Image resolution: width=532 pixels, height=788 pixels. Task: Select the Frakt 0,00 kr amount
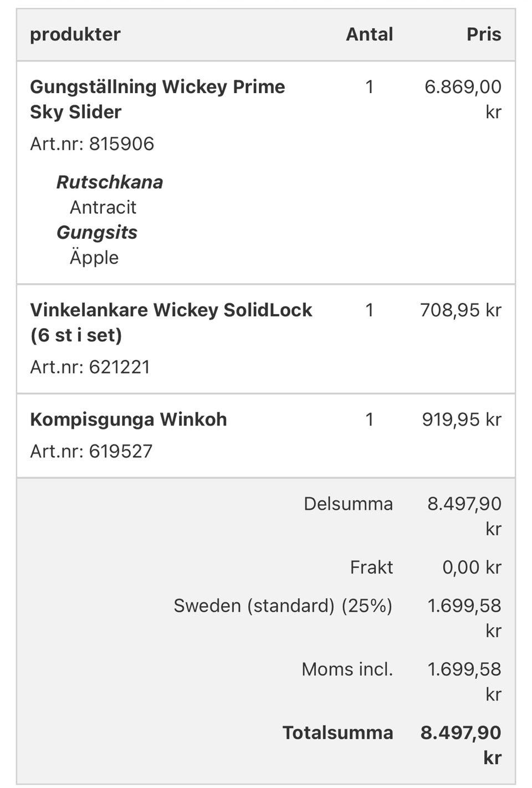click(472, 567)
